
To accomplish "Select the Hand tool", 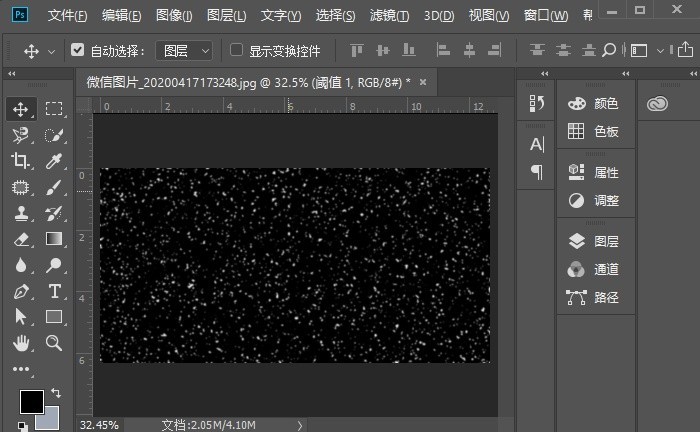I will click(21, 343).
